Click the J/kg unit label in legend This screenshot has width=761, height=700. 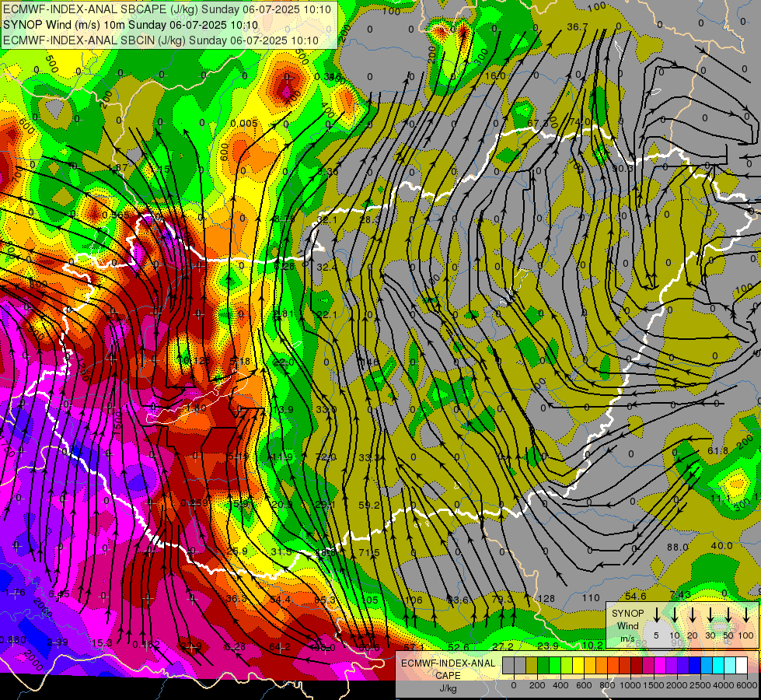(x=448, y=688)
